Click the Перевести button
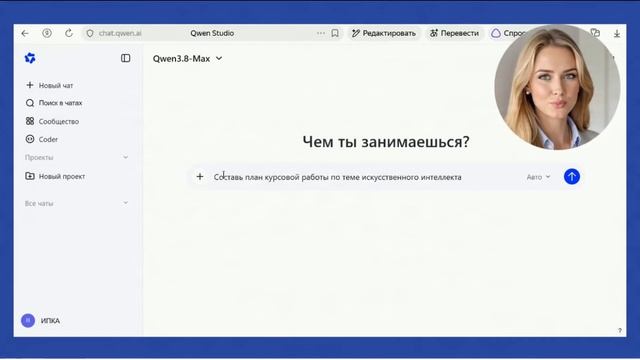Viewport: 640px width, 360px height. point(454,33)
